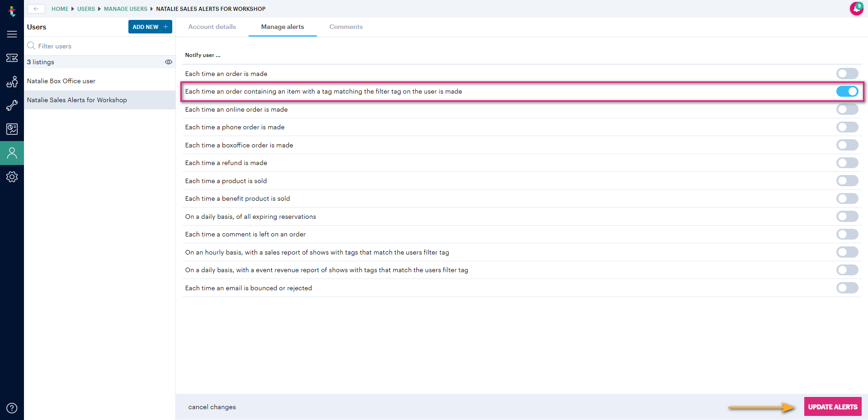Enable alerts for each order made

[x=847, y=73]
